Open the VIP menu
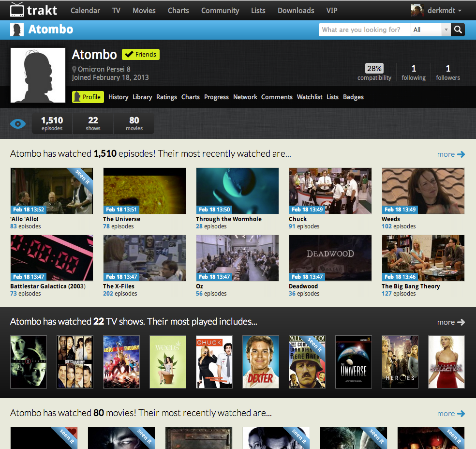 pos(332,11)
